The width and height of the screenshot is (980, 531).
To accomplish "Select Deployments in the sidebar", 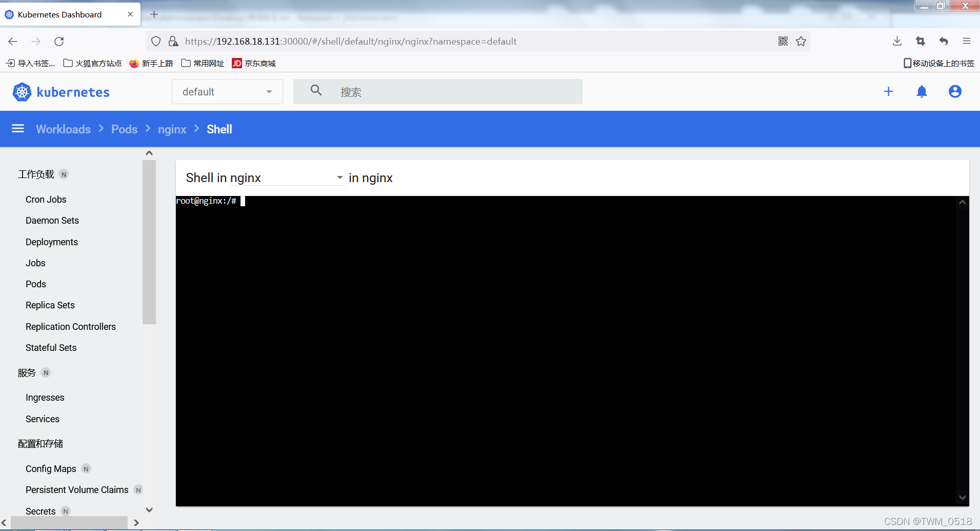I will (x=52, y=242).
